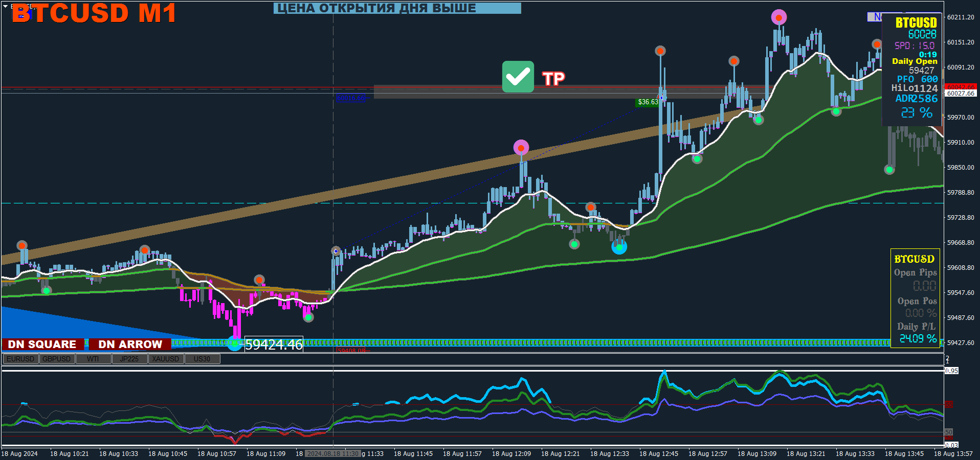Click the 'SPD: 15.0' spread readout
This screenshot has height=460, width=980.
pos(915,45)
